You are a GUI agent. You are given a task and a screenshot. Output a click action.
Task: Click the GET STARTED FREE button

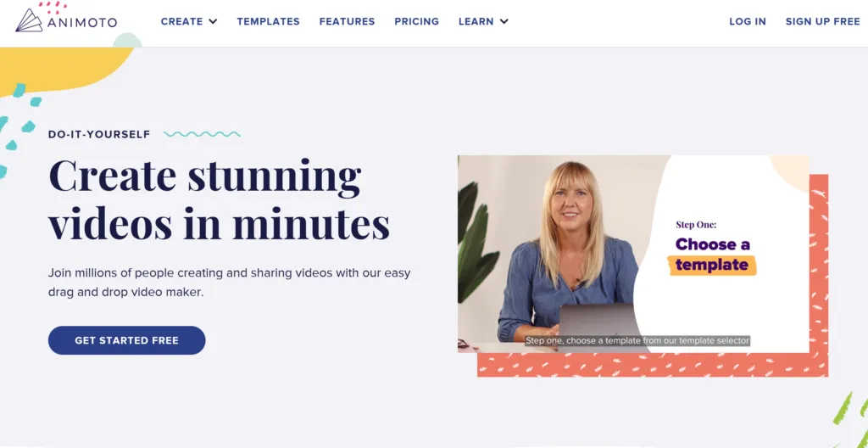tap(127, 340)
